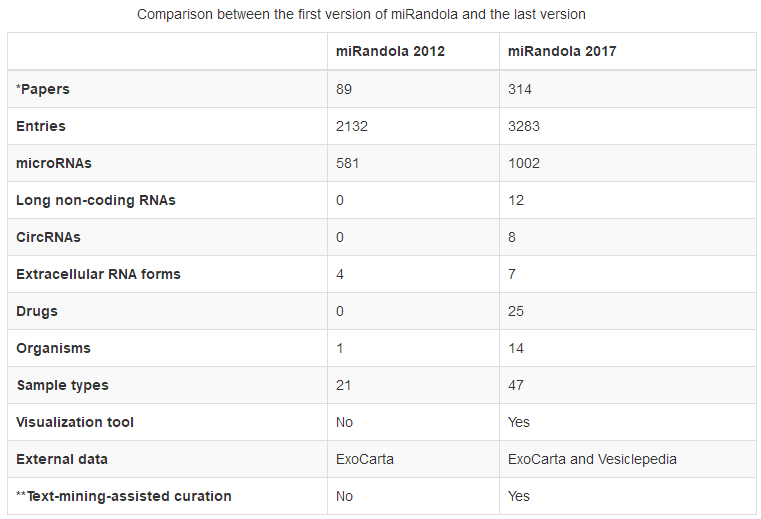Click the Visualization tool row label
761x519 pixels.
pyautogui.click(x=75, y=422)
